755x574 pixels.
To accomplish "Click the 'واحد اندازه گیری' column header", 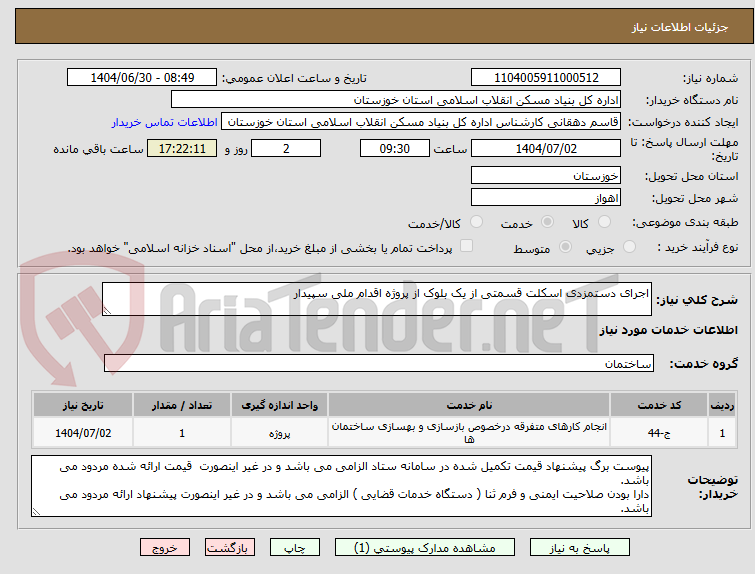I will tap(279, 405).
